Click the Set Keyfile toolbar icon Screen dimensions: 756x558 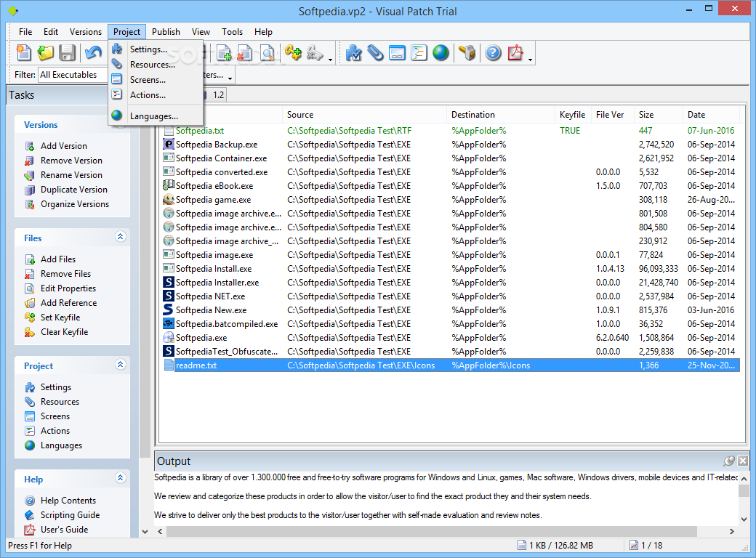(x=293, y=53)
